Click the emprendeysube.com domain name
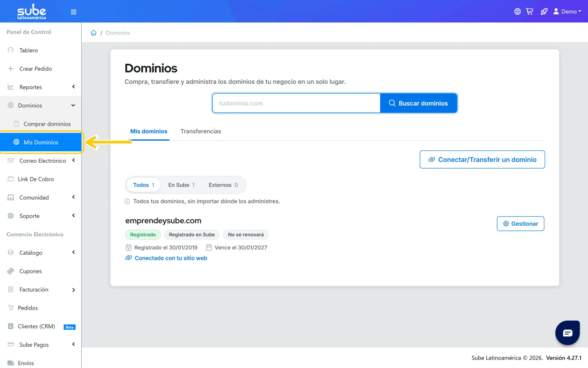 click(x=163, y=221)
